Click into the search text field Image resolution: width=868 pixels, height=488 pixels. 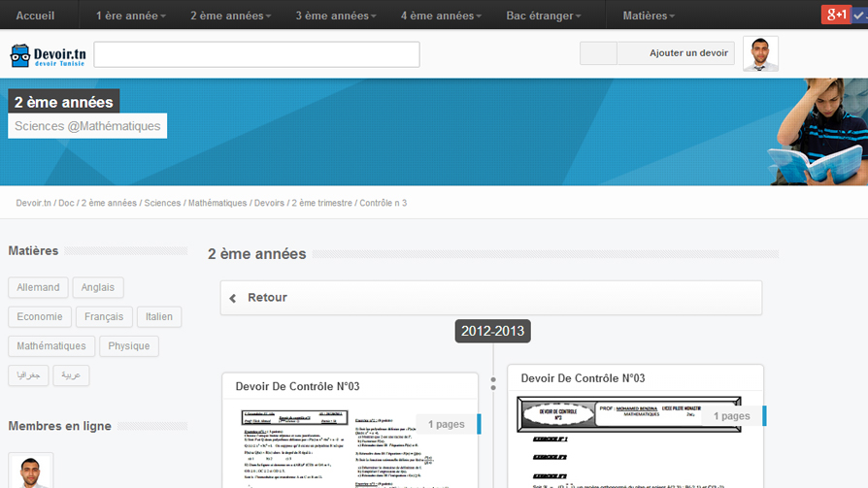point(256,54)
